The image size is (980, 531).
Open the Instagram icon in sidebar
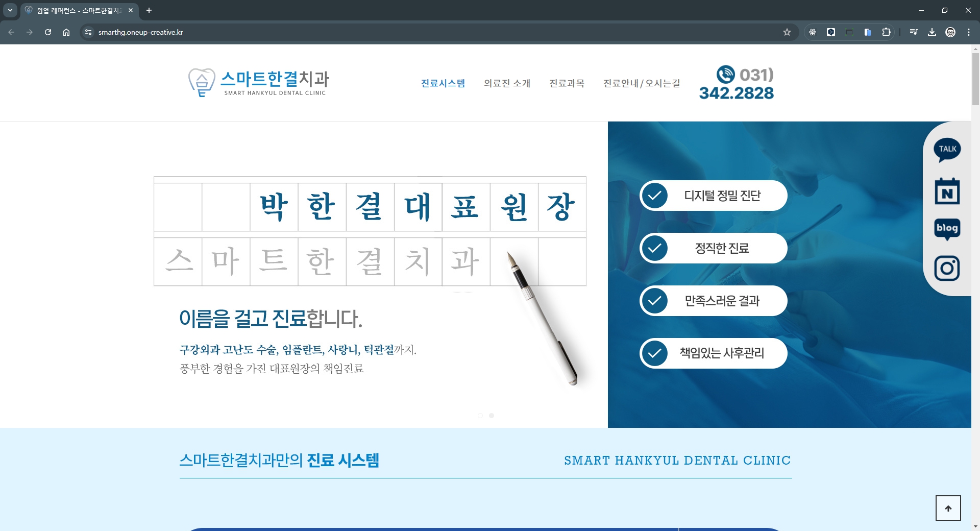[x=947, y=268]
